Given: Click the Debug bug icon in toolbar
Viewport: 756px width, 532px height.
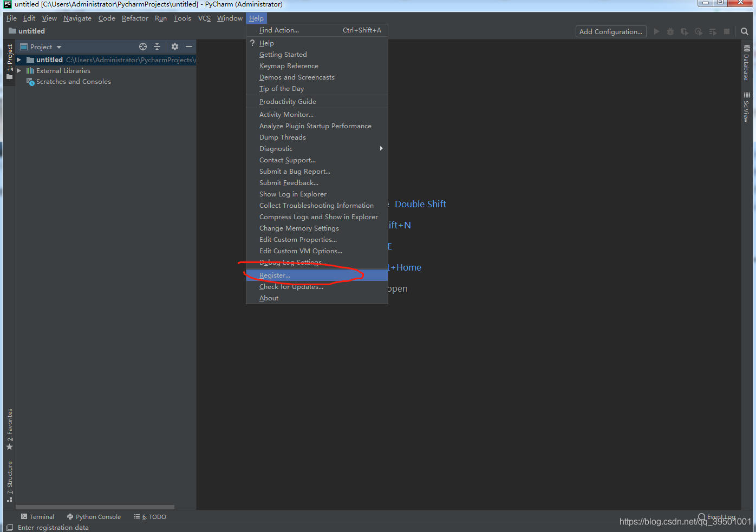Looking at the screenshot, I should [670, 31].
